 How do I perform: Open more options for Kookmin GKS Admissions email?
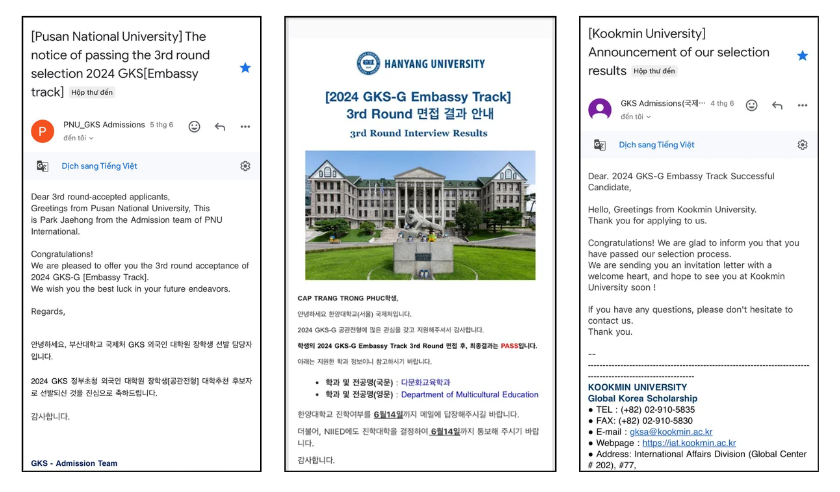click(802, 105)
